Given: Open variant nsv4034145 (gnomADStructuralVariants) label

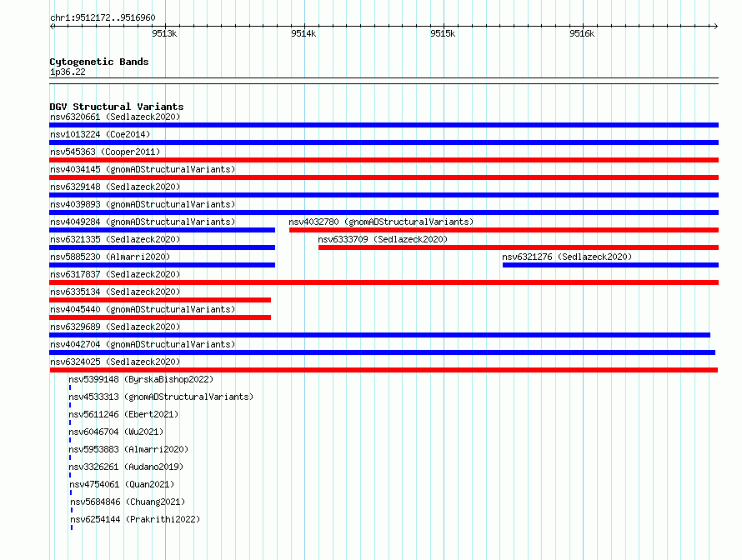Looking at the screenshot, I should pyautogui.click(x=143, y=169).
